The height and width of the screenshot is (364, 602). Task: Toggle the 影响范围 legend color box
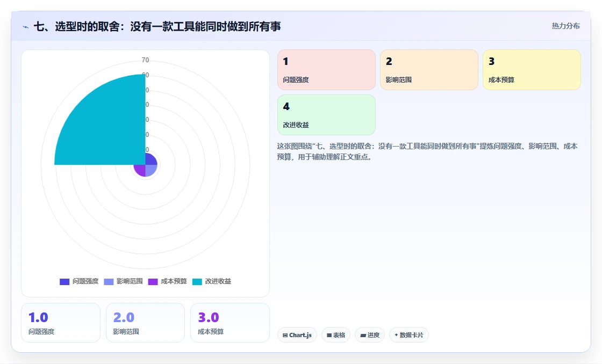[x=109, y=281]
